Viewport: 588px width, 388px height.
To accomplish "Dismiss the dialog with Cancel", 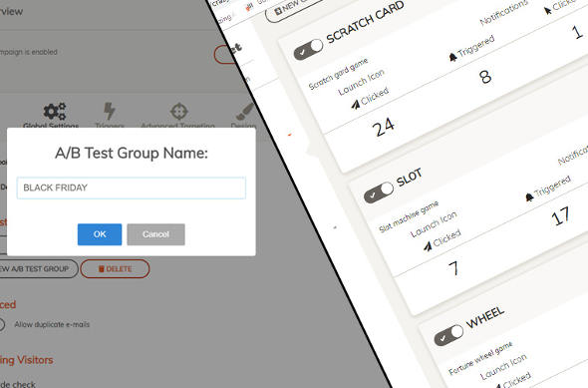I will [x=155, y=234].
